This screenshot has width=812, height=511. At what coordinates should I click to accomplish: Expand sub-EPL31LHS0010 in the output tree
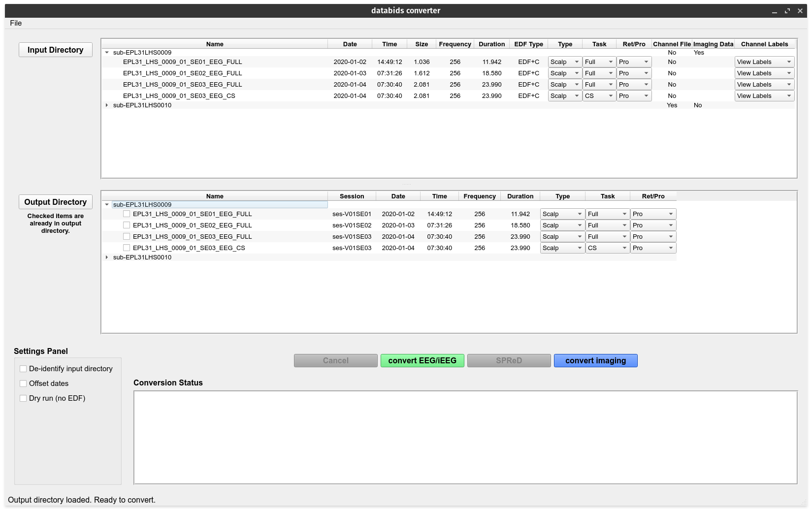tap(107, 257)
